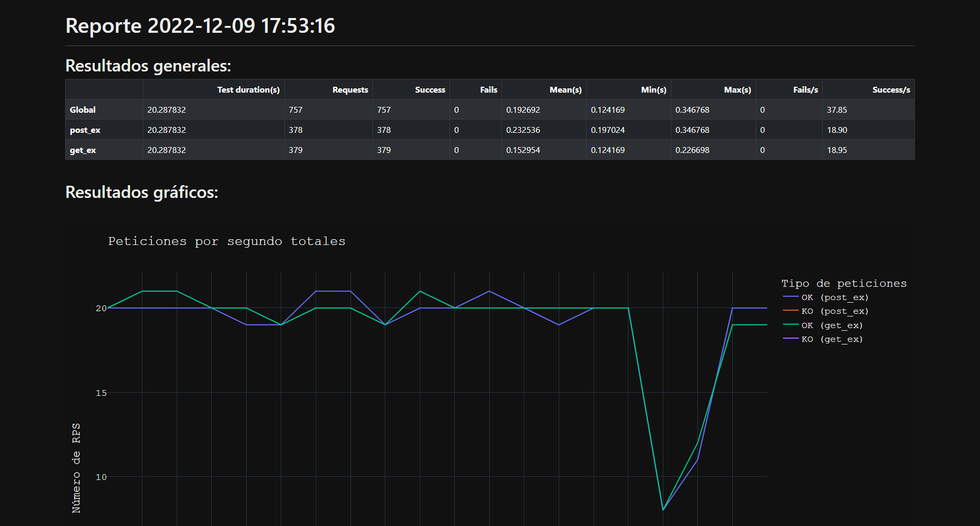
Task: Click post_ex Mean(s) value 0.232536
Action: pyautogui.click(x=523, y=130)
